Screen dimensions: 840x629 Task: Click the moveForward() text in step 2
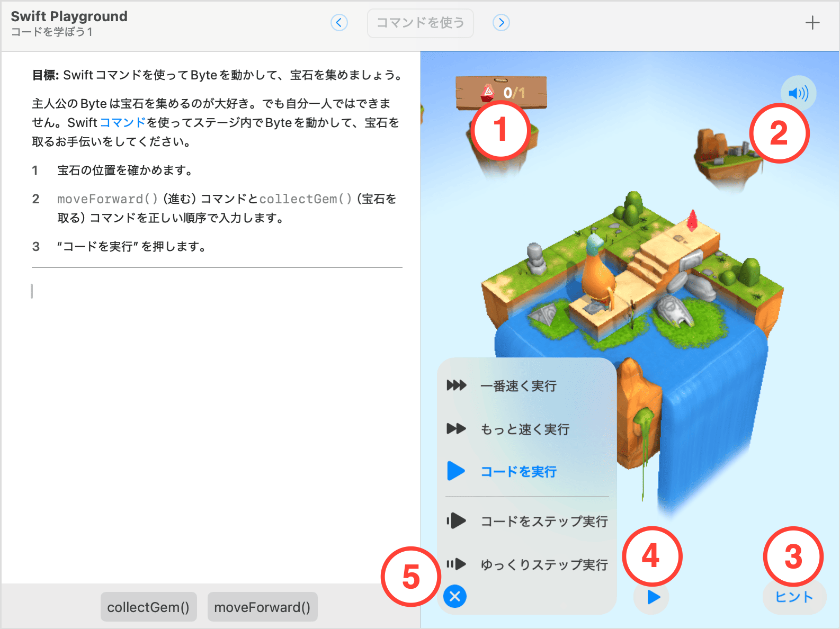[x=108, y=199]
